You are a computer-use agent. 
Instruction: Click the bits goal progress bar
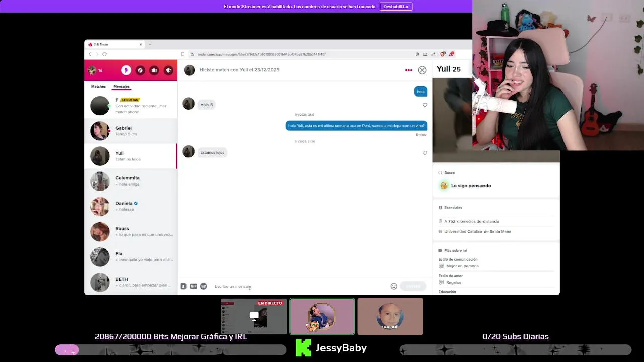click(x=171, y=350)
